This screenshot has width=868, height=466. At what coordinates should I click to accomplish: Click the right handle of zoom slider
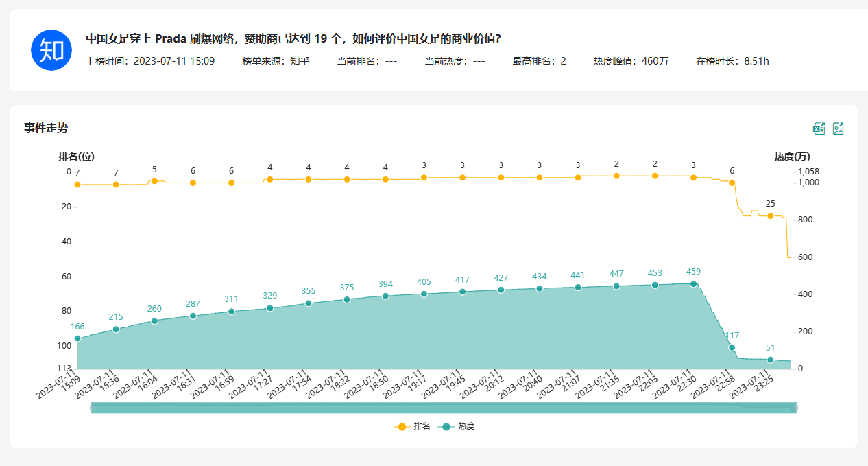coord(796,408)
